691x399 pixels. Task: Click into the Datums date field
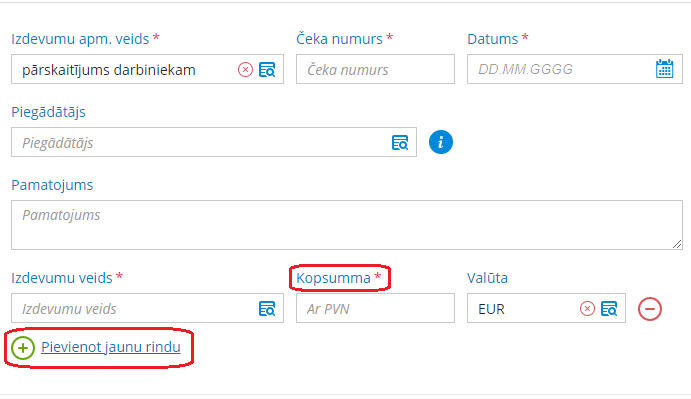pos(560,69)
